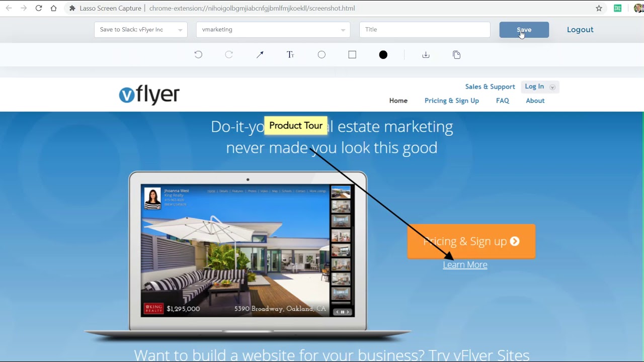Expand the Log In dropdown arrow
Screen dimensions: 644x362
pos(552,87)
